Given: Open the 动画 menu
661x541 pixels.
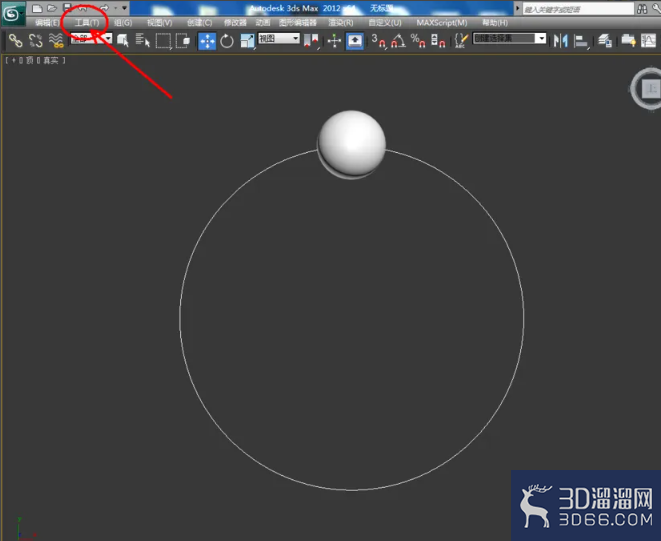Looking at the screenshot, I should pyautogui.click(x=263, y=23).
